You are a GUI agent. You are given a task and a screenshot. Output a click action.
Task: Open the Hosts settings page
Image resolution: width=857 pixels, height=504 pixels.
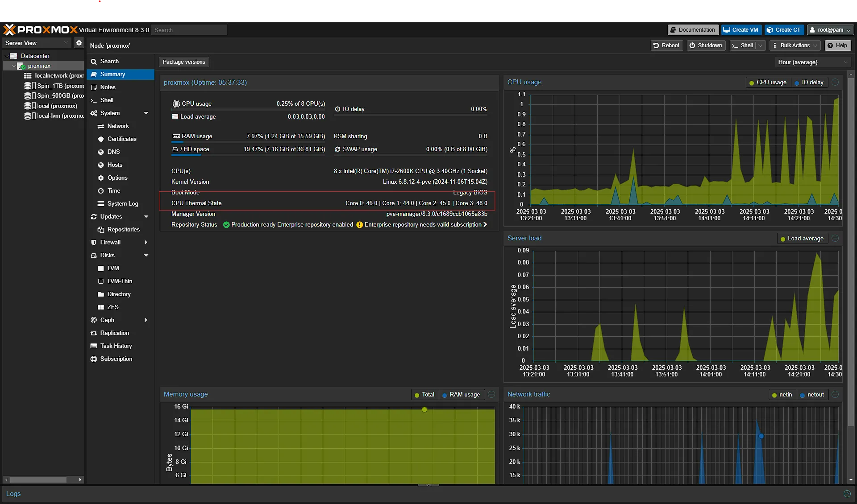(x=115, y=165)
